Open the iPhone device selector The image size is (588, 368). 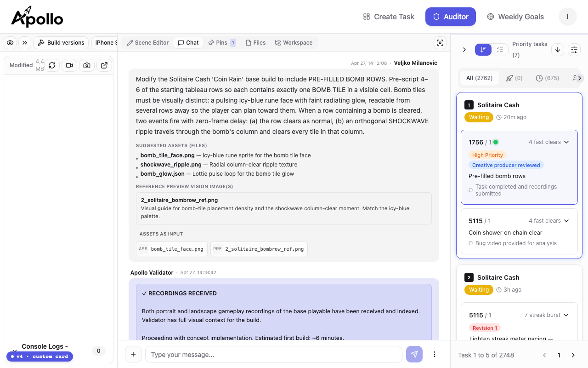105,43
